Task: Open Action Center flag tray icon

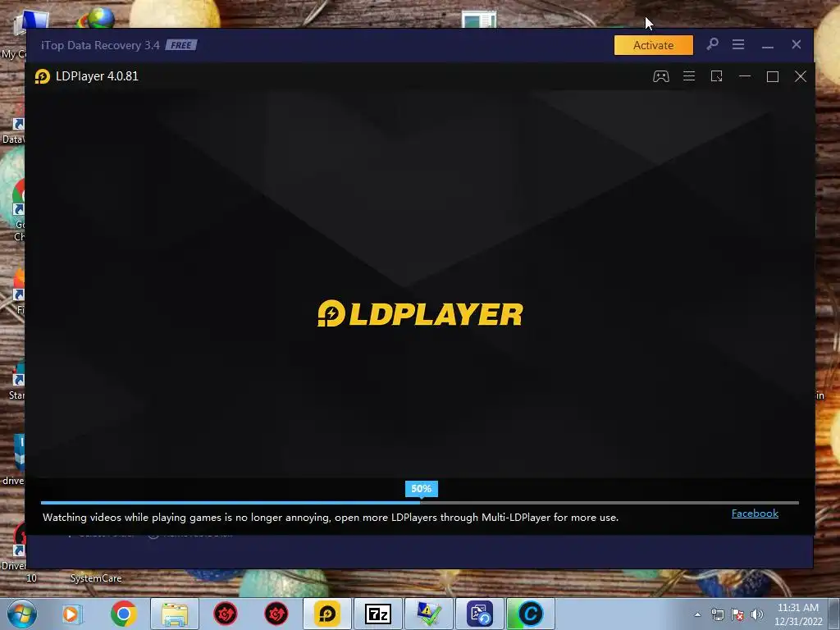Action: click(737, 614)
